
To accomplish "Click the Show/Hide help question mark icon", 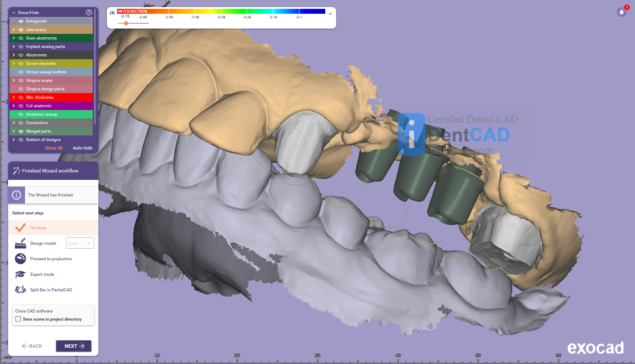I will coord(89,12).
